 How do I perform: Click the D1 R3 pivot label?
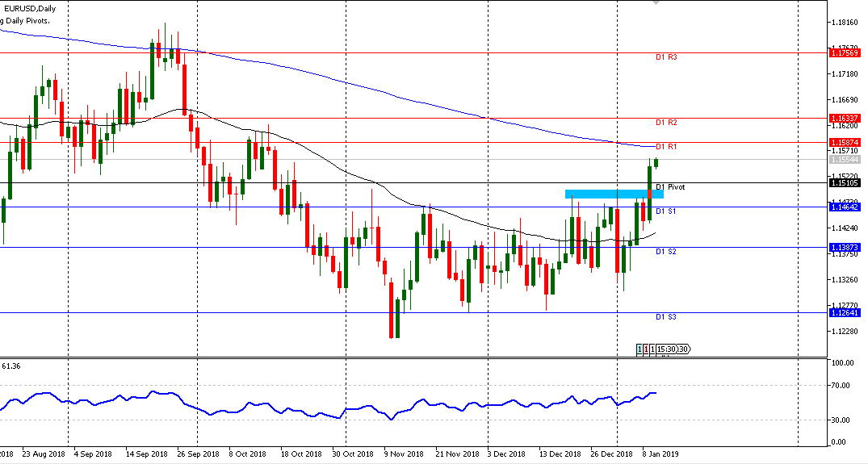coord(666,57)
